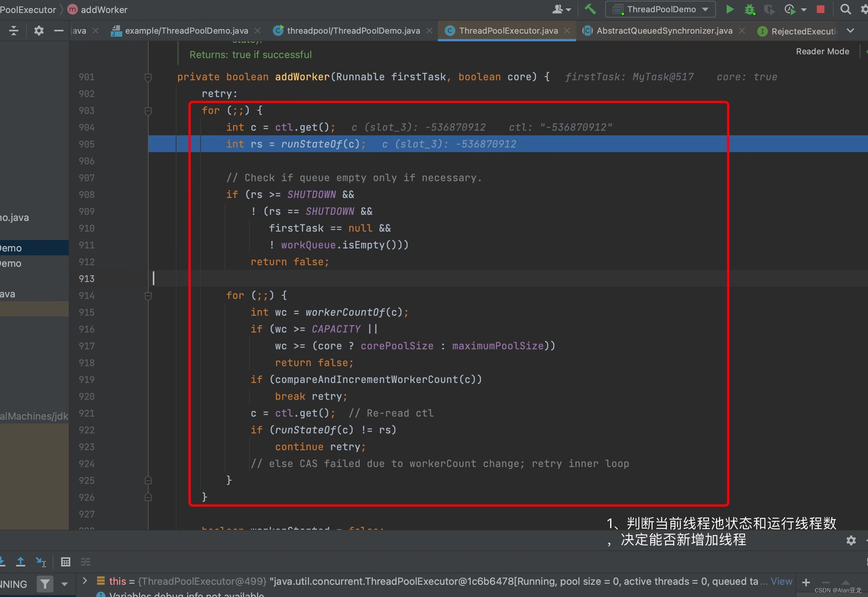Toggle Reader Mode in the editor
This screenshot has width=868, height=597.
tap(822, 51)
